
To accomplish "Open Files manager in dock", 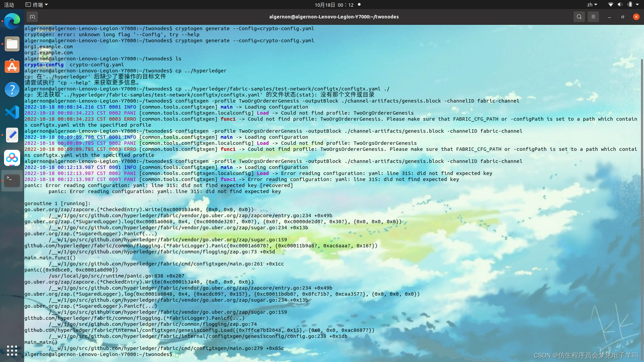I will (x=12, y=44).
